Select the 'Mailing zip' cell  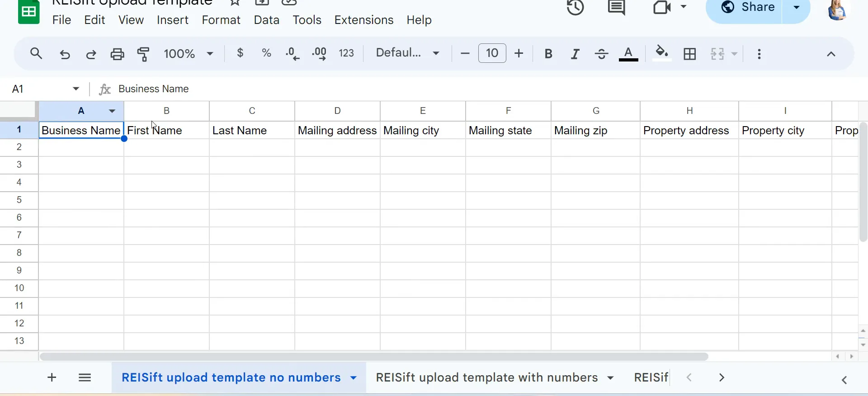(x=596, y=131)
